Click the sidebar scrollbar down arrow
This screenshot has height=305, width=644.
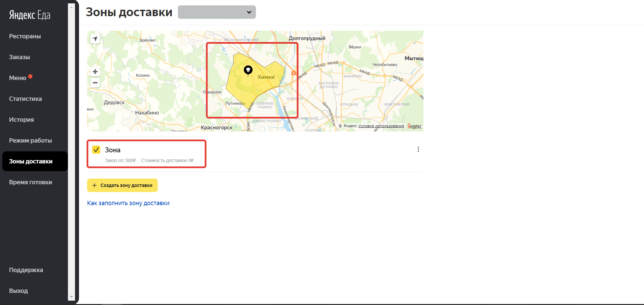pyautogui.click(x=71, y=297)
